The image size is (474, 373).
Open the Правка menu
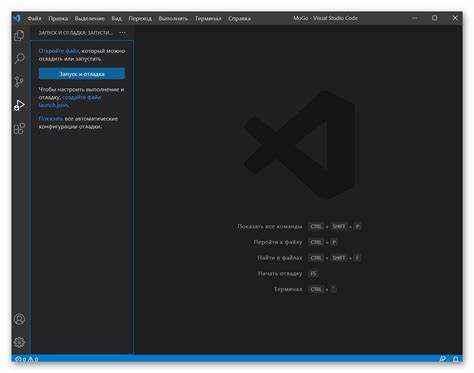[x=58, y=19]
